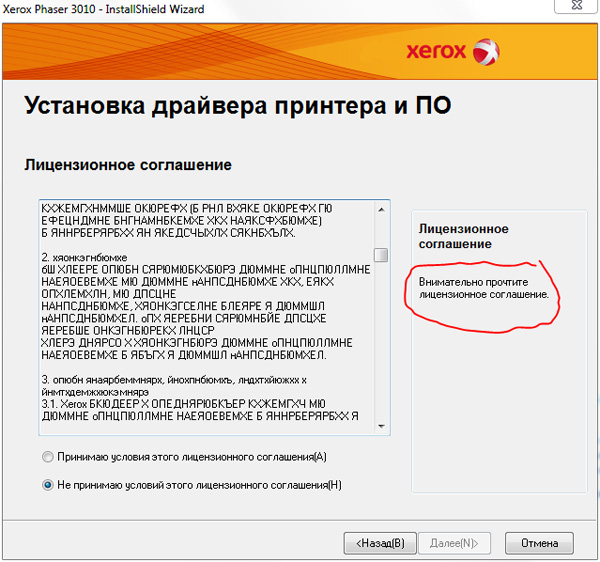The image size is (600, 562).
Task: Click the license text scroll up arrow
Action: coord(381,209)
